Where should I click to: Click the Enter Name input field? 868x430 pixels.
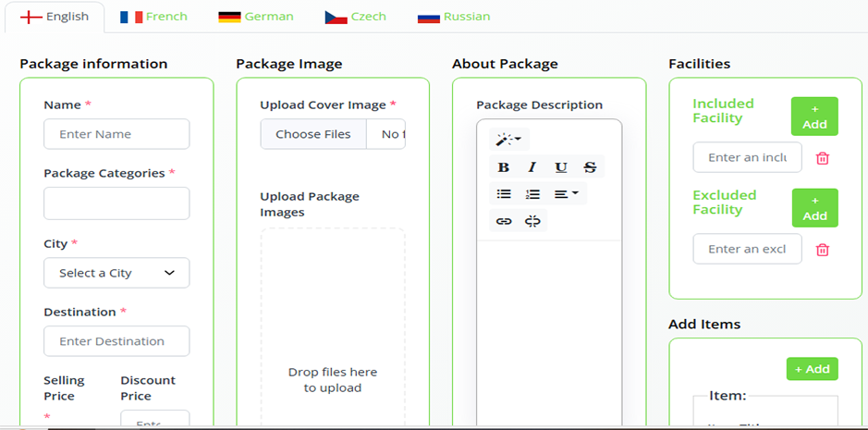pos(116,134)
